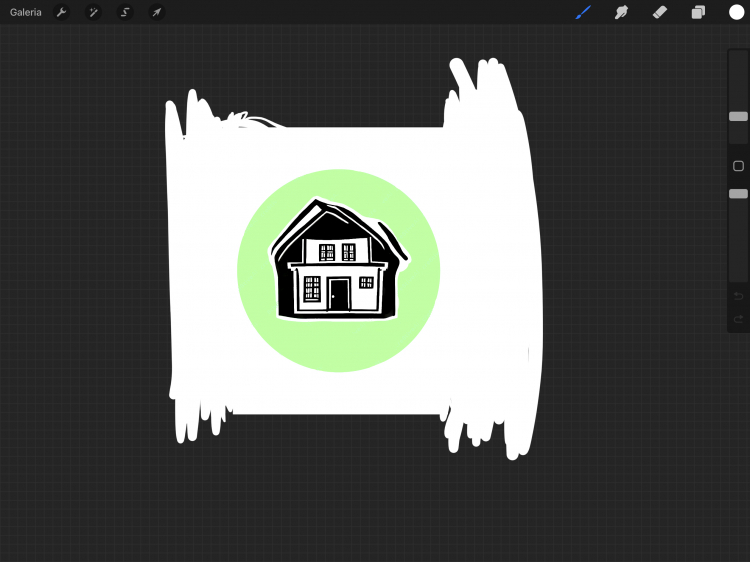The height and width of the screenshot is (562, 750).
Task: Open the Actions wrench menu
Action: click(x=61, y=12)
